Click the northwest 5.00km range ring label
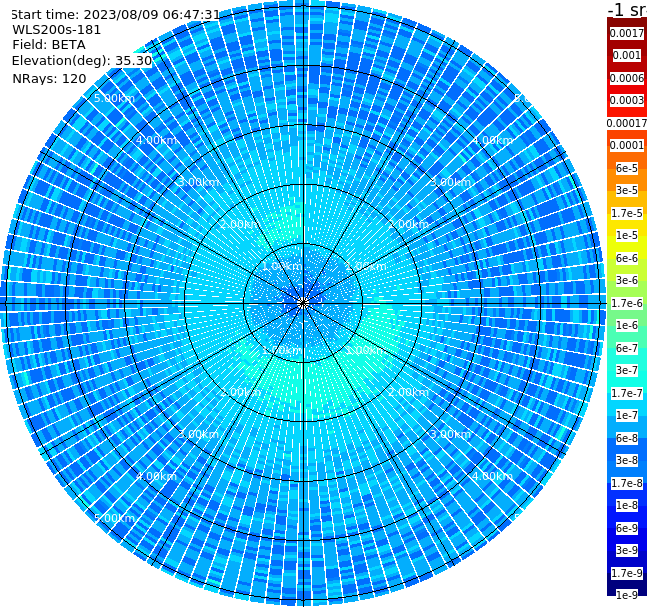Image resolution: width=647 pixels, height=607 pixels. tap(114, 98)
